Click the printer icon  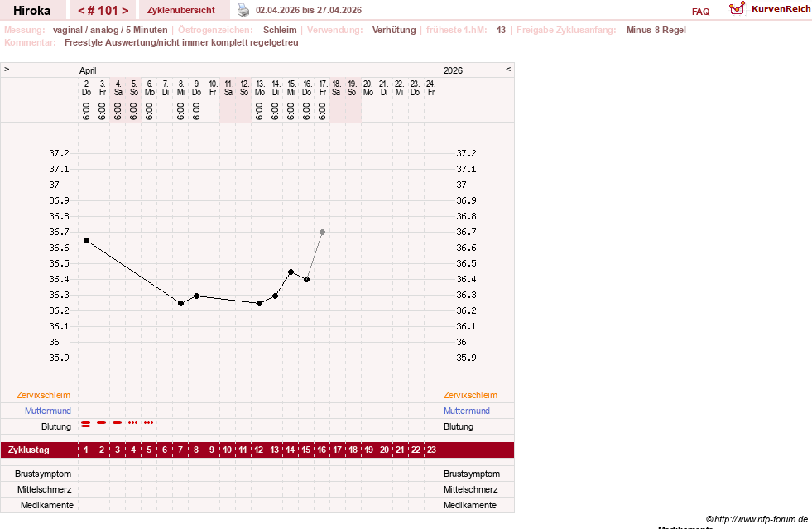pyautogui.click(x=243, y=10)
